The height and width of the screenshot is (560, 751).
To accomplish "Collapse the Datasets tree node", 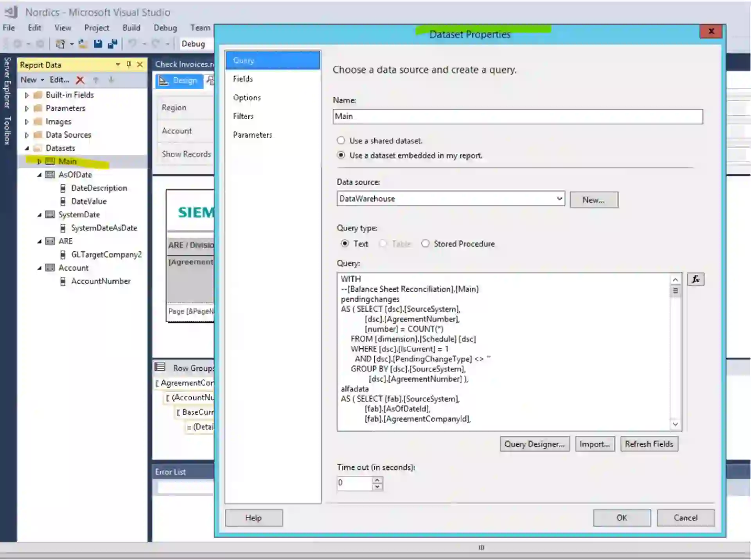I will tap(27, 148).
